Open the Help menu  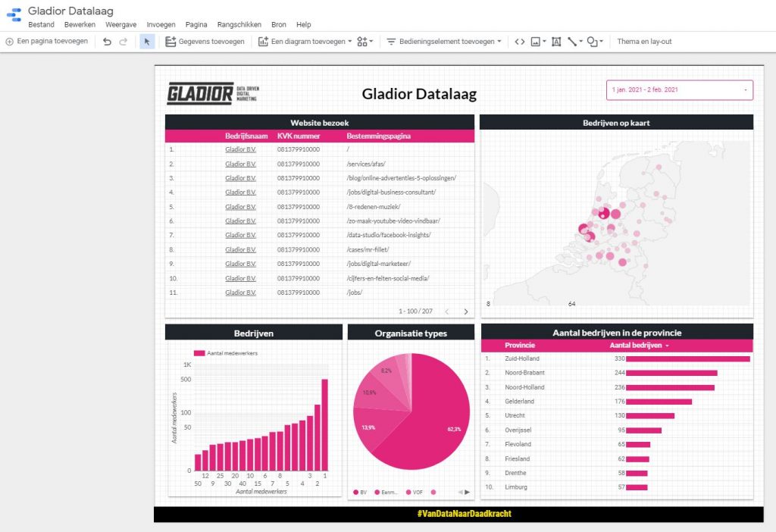[x=303, y=25]
